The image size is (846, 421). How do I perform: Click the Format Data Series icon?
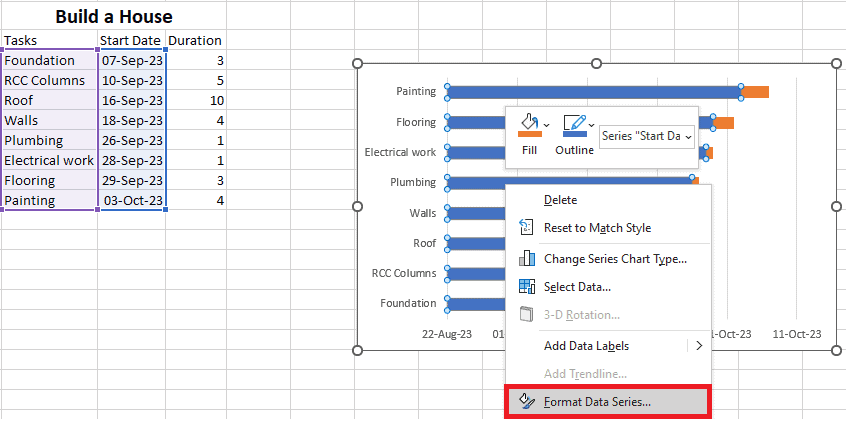527,402
